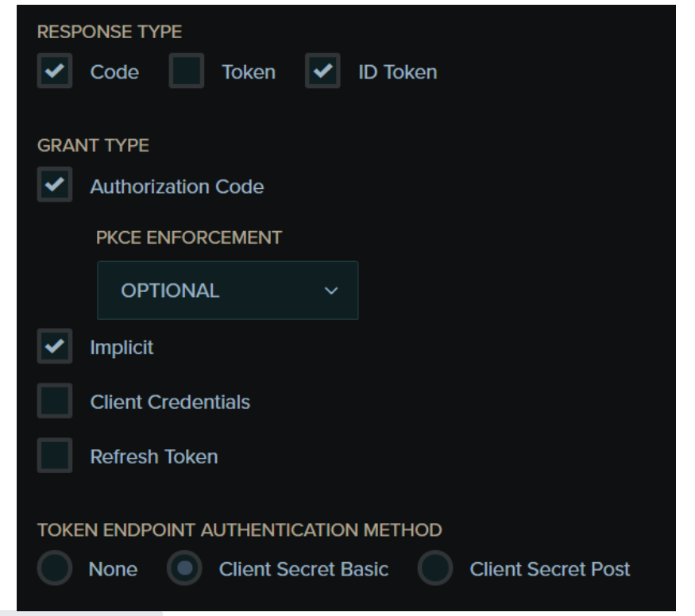Enable the Token response type checkbox

pyautogui.click(x=186, y=72)
